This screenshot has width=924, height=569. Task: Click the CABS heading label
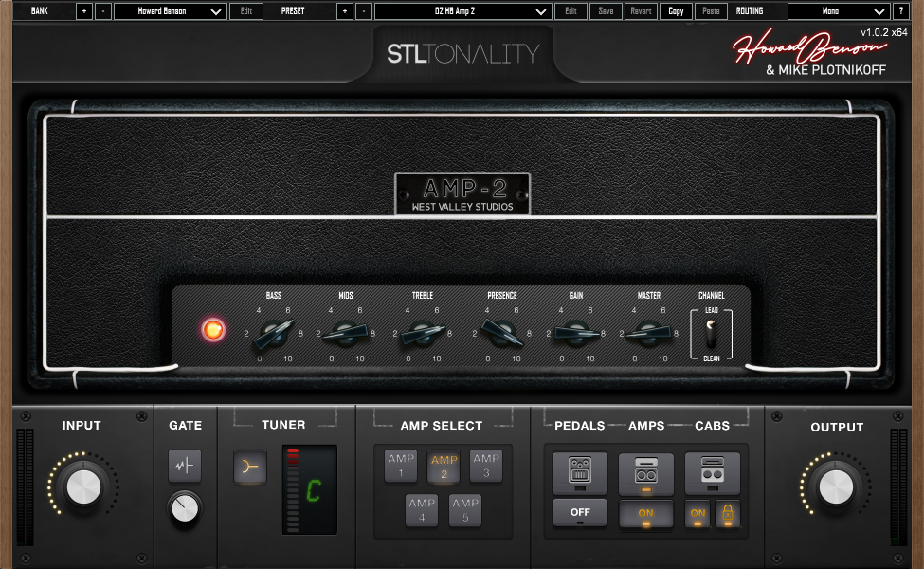tap(712, 426)
